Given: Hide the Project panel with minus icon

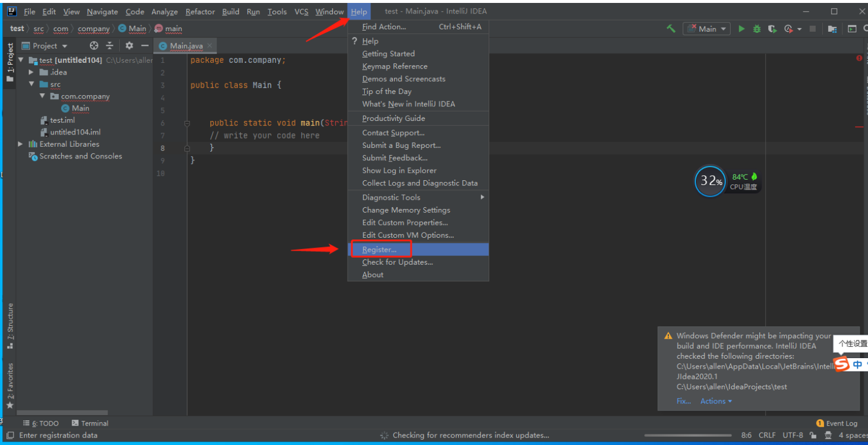Looking at the screenshot, I should pos(144,46).
